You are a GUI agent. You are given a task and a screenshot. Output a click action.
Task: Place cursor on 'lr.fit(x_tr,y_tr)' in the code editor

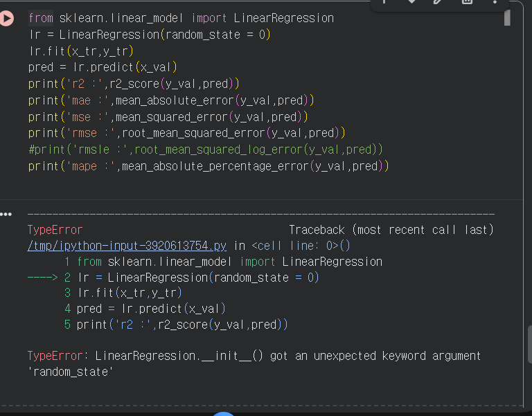81,51
